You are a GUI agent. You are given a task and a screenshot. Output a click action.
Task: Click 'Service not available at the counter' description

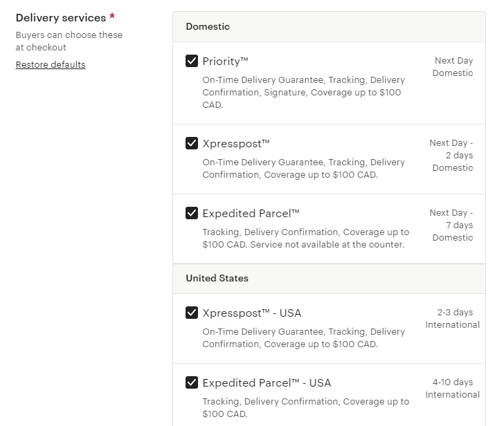[x=327, y=245]
